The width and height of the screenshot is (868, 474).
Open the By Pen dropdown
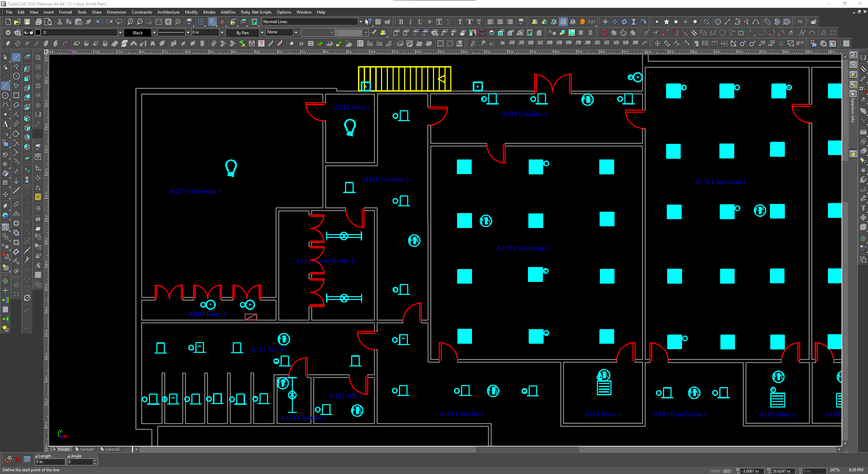[262, 33]
